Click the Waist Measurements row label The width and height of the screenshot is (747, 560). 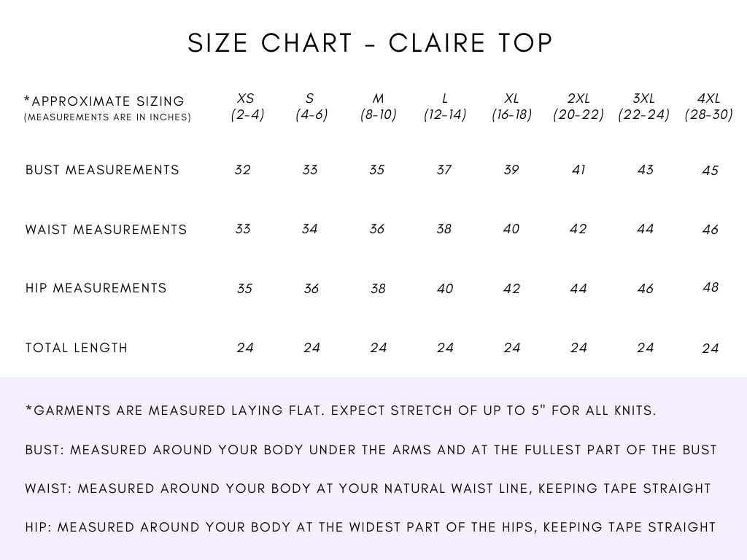[107, 230]
